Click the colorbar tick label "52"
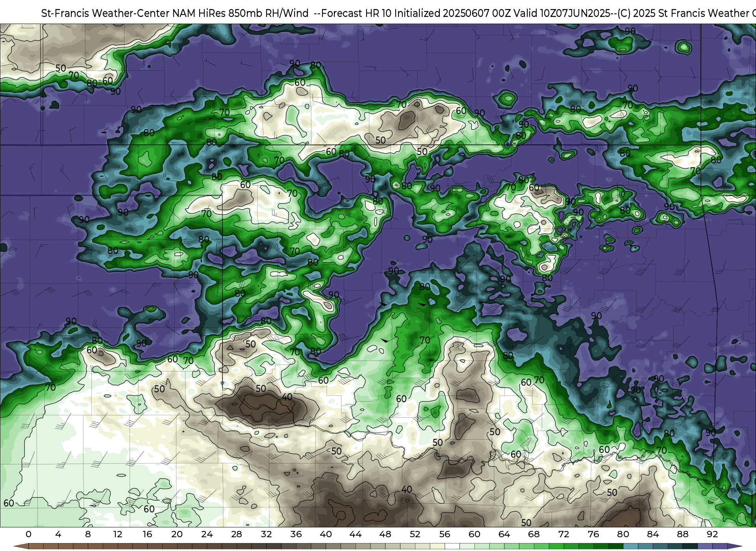The image size is (756, 551). 415,534
